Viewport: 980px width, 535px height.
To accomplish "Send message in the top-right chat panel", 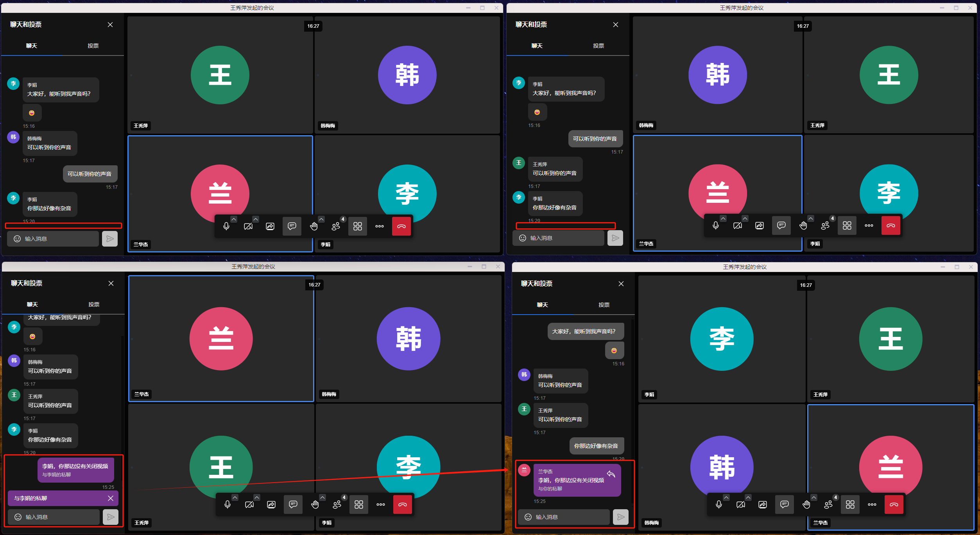I will (615, 238).
